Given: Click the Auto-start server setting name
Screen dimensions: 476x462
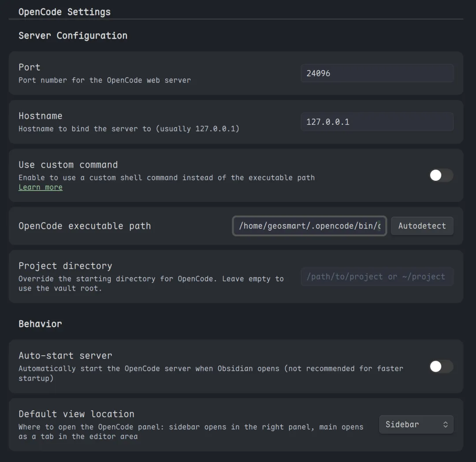Looking at the screenshot, I should pyautogui.click(x=65, y=355).
